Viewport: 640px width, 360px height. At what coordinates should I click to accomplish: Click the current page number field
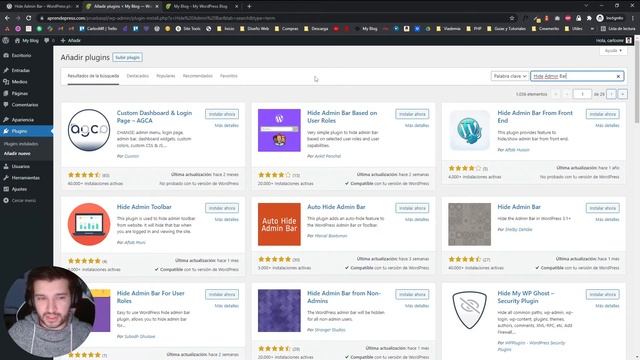(x=582, y=94)
